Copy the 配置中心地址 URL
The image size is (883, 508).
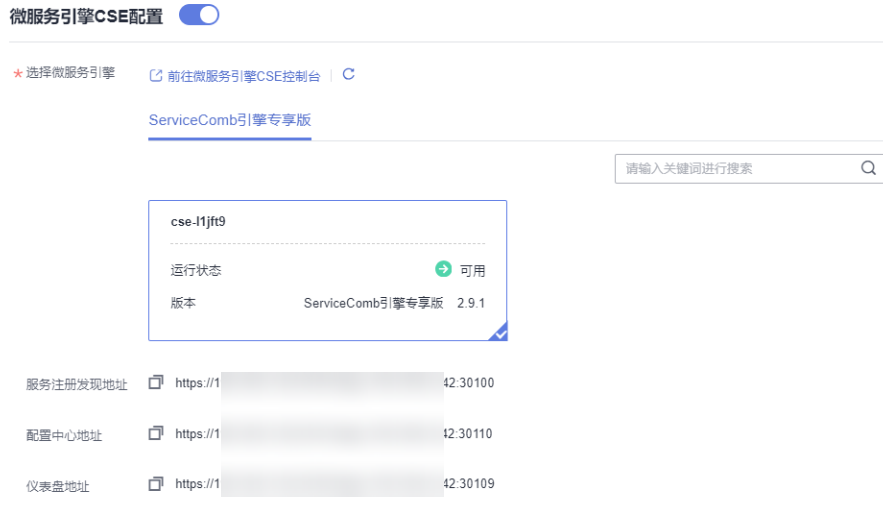pyautogui.click(x=156, y=433)
